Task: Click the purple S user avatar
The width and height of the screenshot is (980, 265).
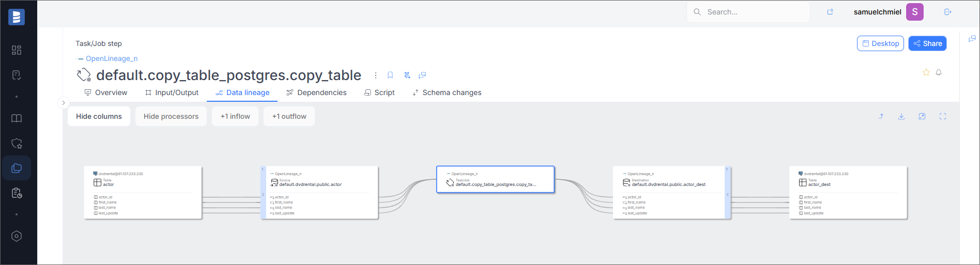Action: coord(915,12)
